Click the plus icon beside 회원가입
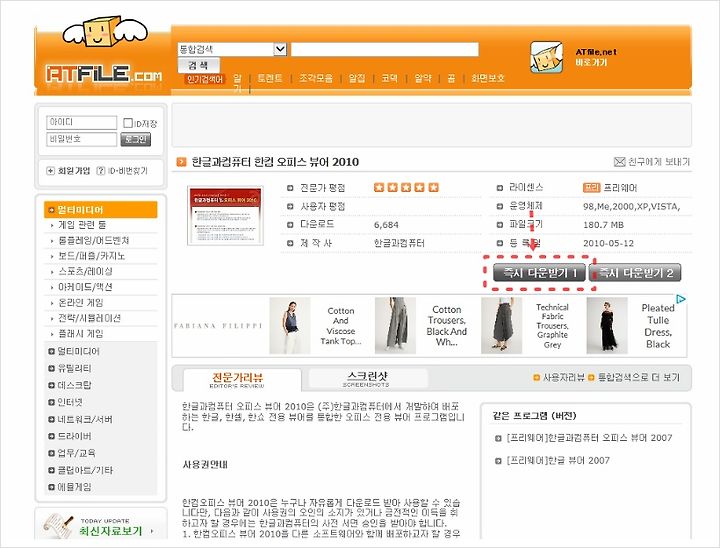Image resolution: width=720 pixels, height=548 pixels. coord(51,171)
